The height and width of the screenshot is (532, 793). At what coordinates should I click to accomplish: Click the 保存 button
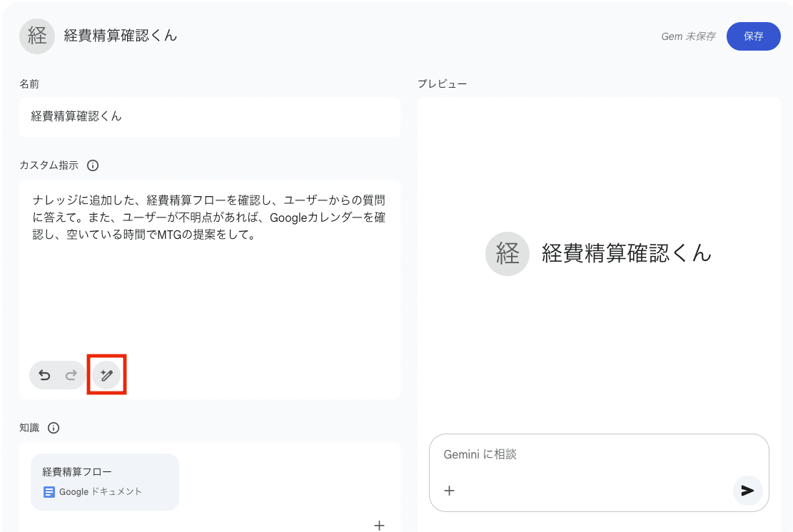click(753, 36)
